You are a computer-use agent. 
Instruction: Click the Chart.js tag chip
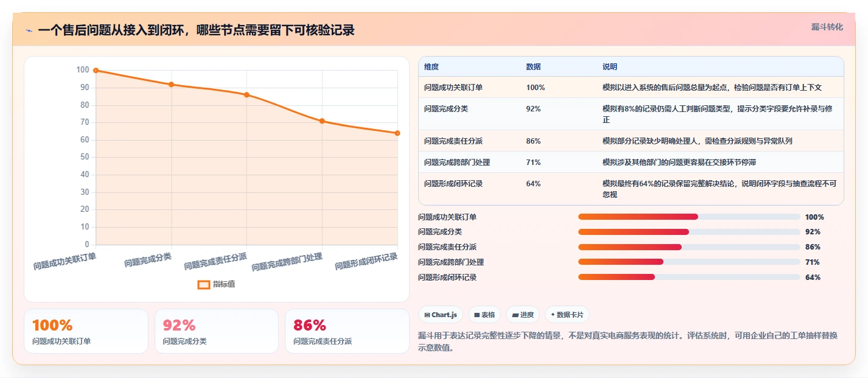(x=441, y=315)
